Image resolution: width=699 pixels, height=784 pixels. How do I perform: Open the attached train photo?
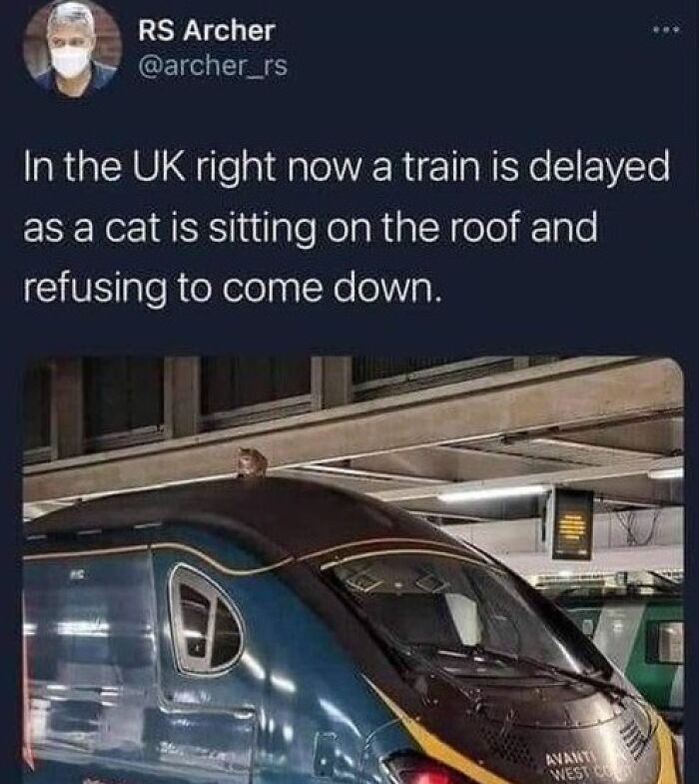[353, 569]
